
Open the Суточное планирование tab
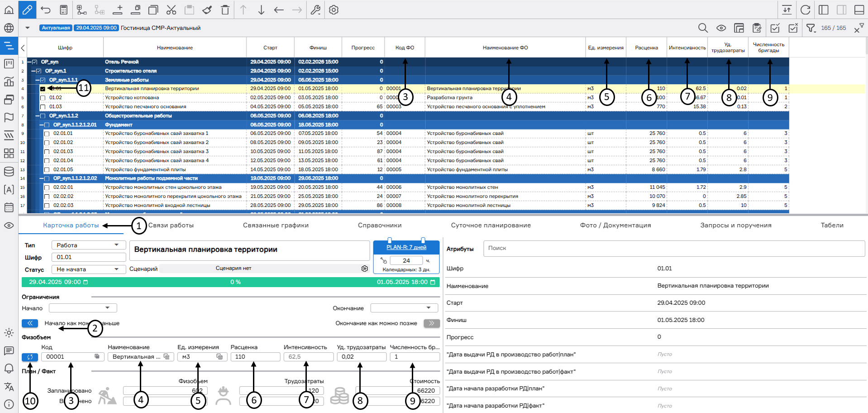(x=491, y=225)
